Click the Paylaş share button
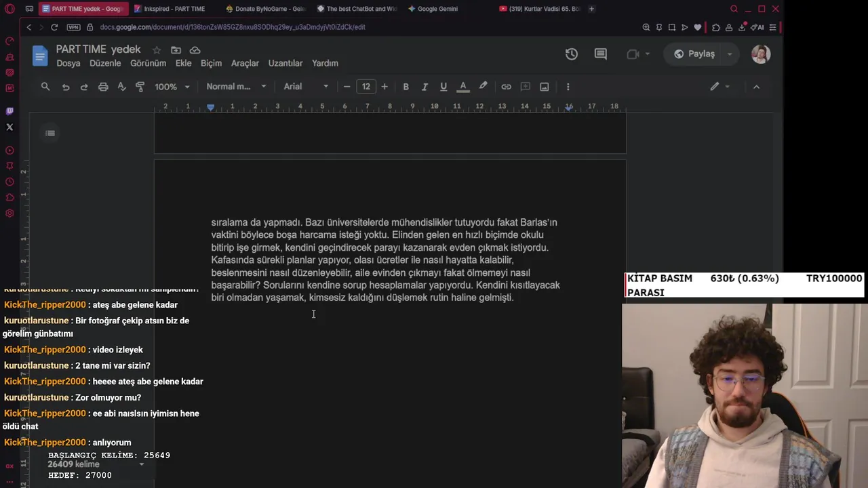The image size is (868, 488). click(x=694, y=54)
